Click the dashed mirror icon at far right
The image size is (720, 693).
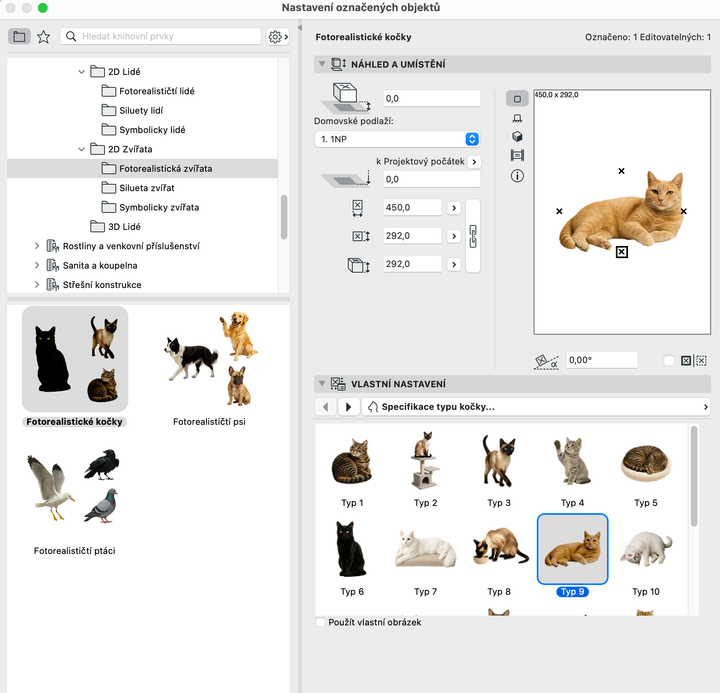click(701, 361)
